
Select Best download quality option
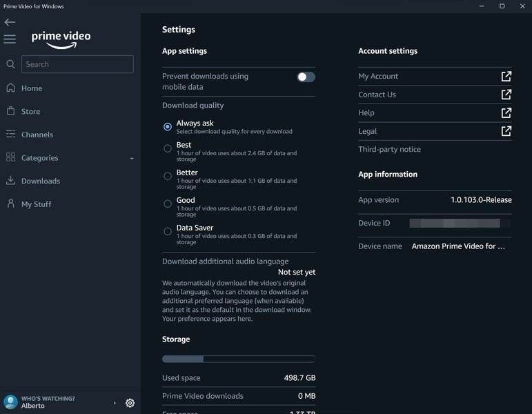pos(168,148)
